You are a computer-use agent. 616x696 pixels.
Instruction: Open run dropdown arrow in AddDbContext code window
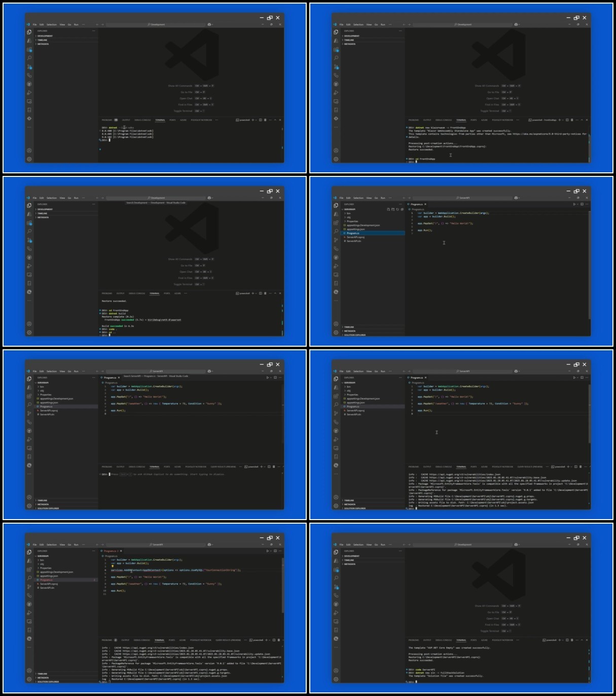pos(271,551)
